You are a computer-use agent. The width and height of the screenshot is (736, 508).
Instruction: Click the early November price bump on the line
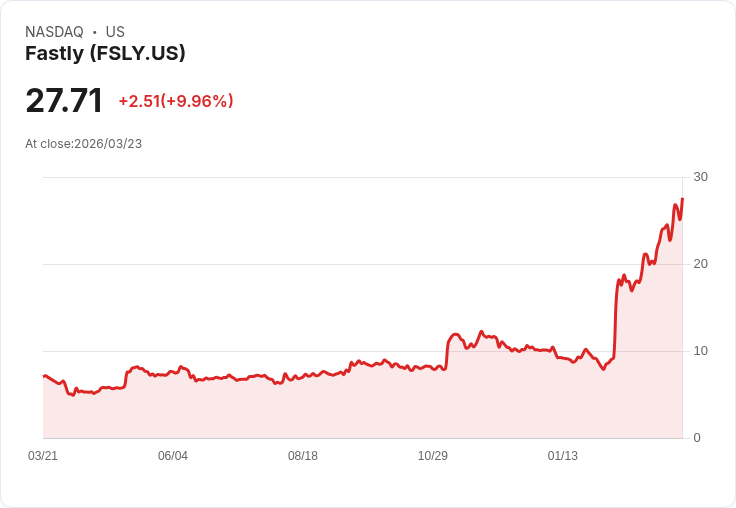[x=454, y=335]
